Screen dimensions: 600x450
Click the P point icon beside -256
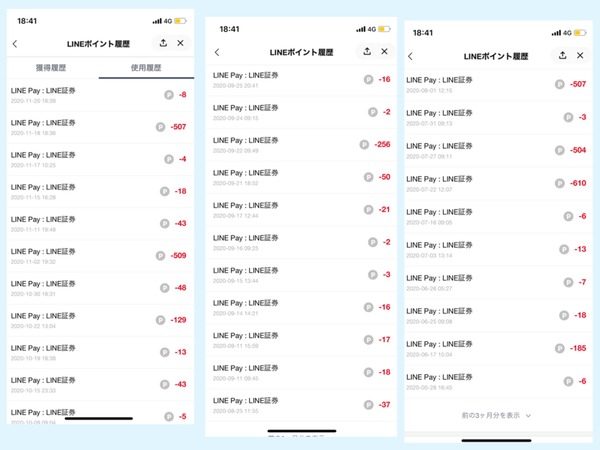pos(364,144)
